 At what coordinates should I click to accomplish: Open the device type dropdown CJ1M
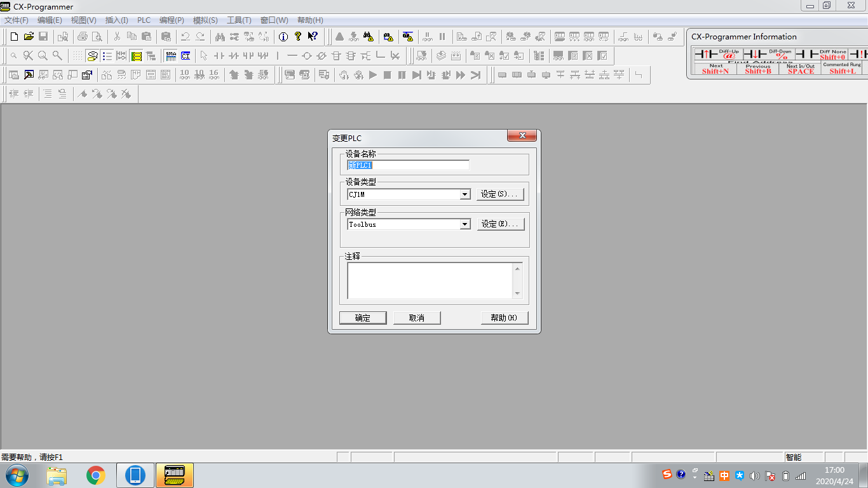coord(465,194)
